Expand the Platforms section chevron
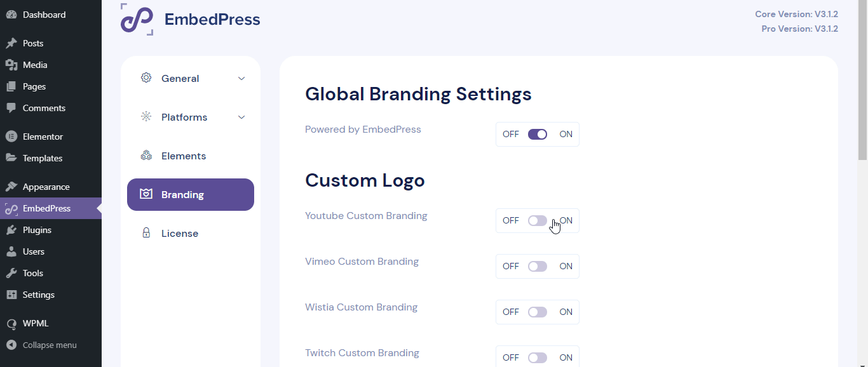 [x=241, y=117]
